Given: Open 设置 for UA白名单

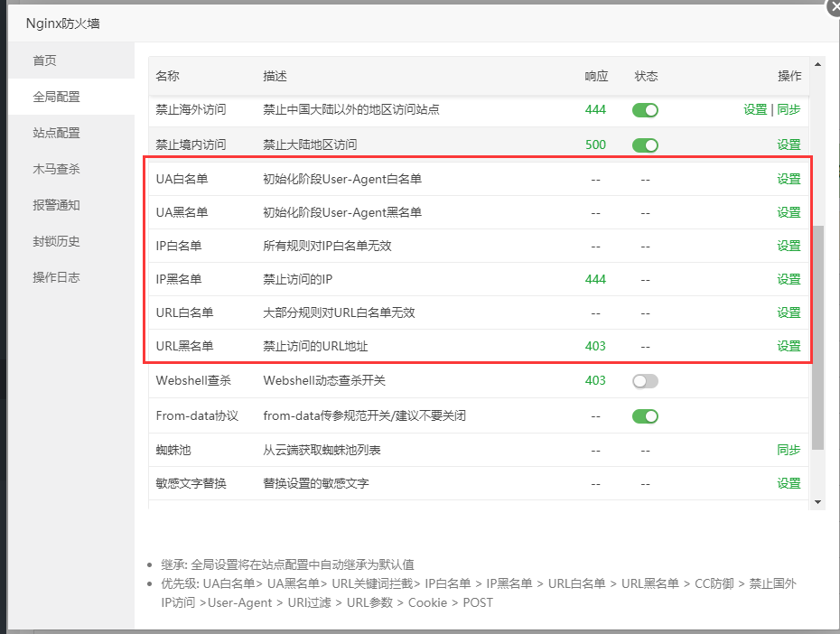Looking at the screenshot, I should [788, 178].
